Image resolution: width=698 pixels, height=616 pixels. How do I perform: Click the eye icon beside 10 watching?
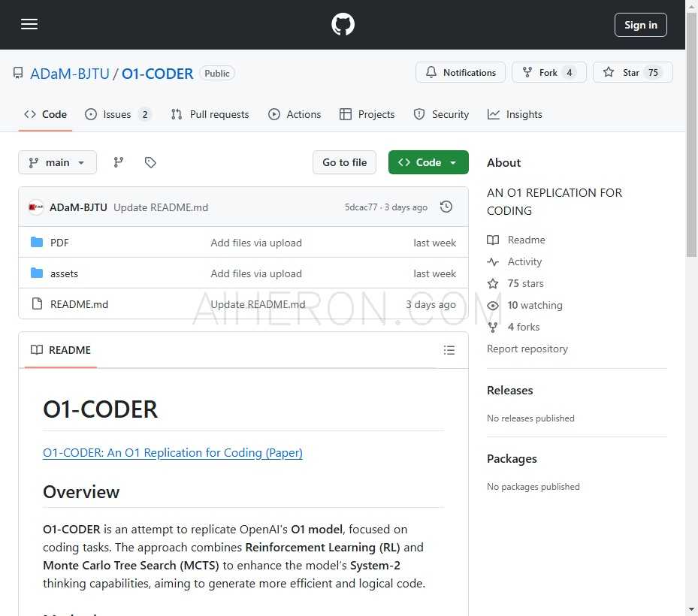click(493, 305)
